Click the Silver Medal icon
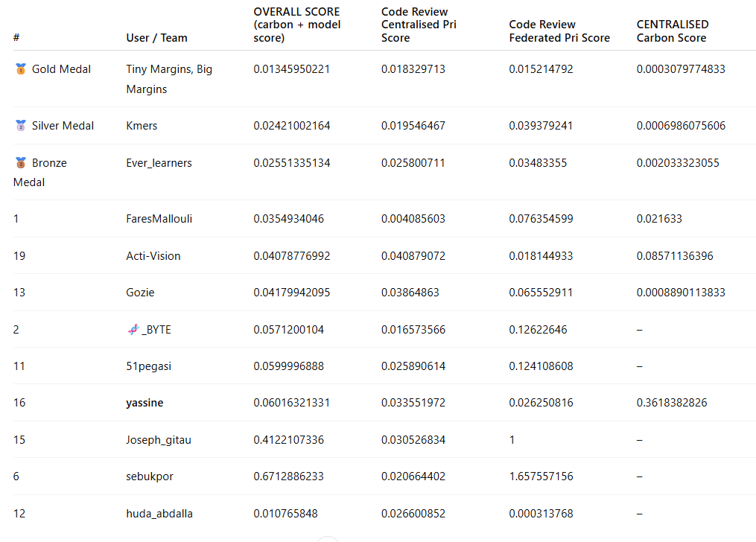Image resolution: width=756 pixels, height=542 pixels. 21,126
